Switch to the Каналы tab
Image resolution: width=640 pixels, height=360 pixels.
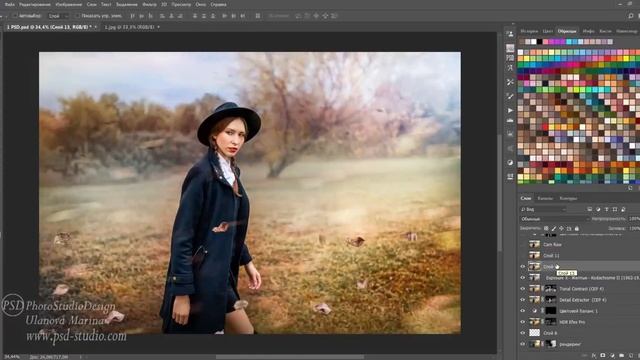[x=545, y=198]
